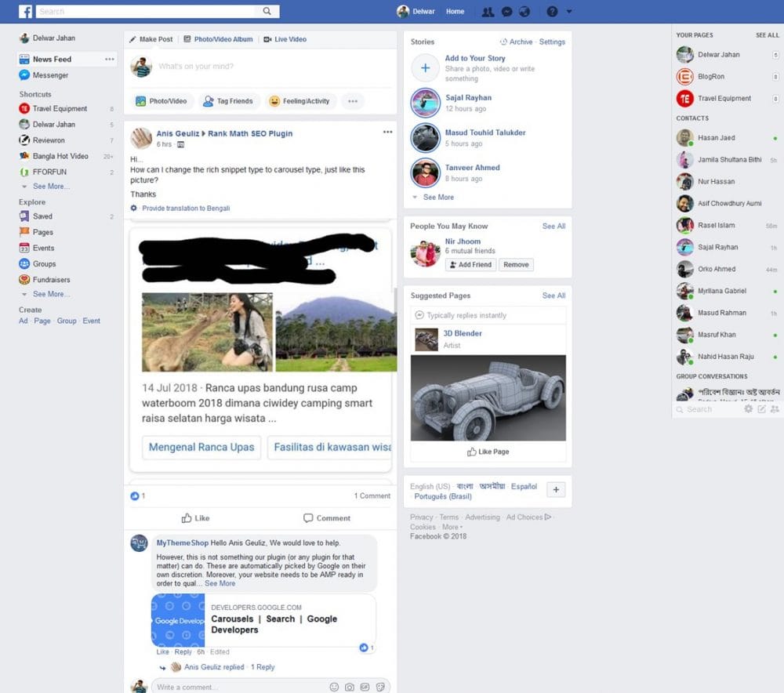The image size is (784, 693).
Task: Insert an emoji in the comment box
Action: (x=335, y=686)
